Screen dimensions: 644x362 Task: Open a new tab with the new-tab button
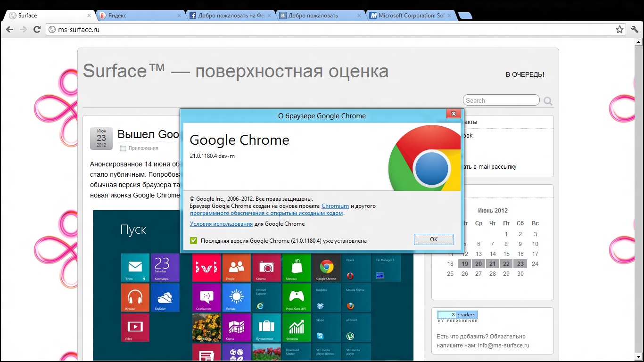pyautogui.click(x=465, y=16)
